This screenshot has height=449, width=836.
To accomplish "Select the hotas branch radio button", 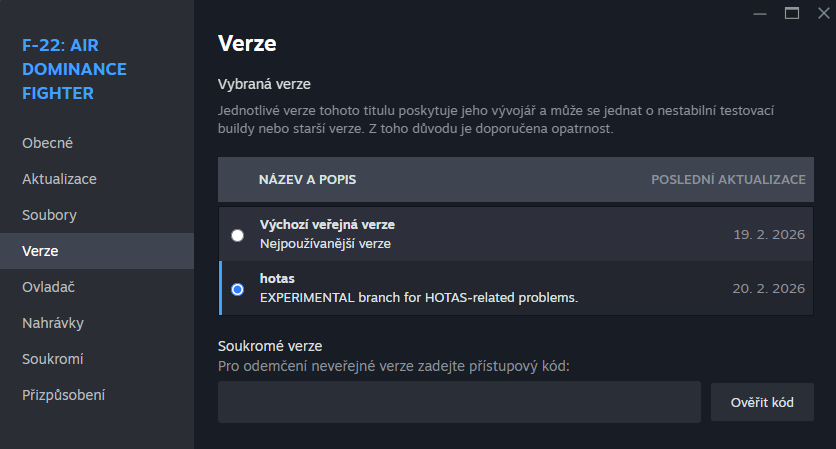I will click(x=237, y=289).
